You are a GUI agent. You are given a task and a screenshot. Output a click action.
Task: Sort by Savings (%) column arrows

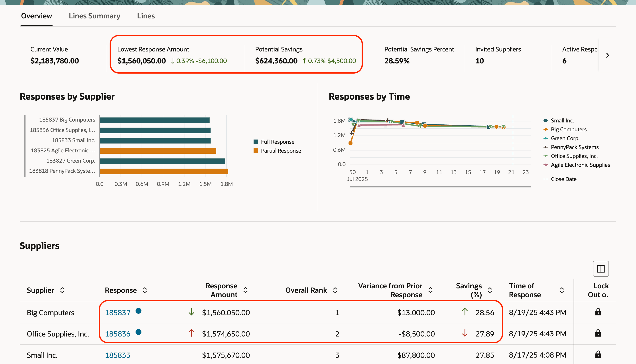490,290
